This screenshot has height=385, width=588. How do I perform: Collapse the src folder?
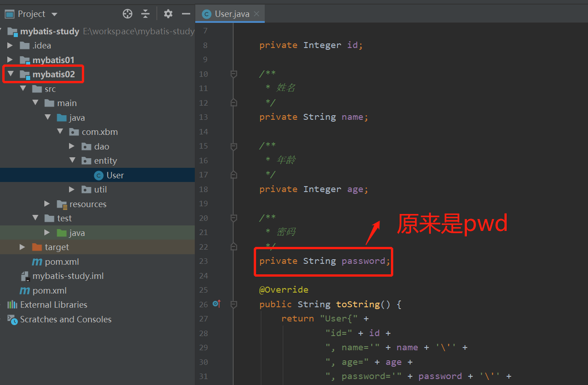pyautogui.click(x=23, y=89)
